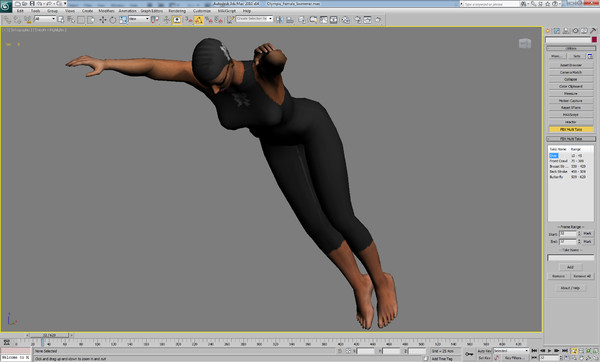Open the reference coordinate system View dropdown
Screen dimensions: 600x362
(x=139, y=19)
